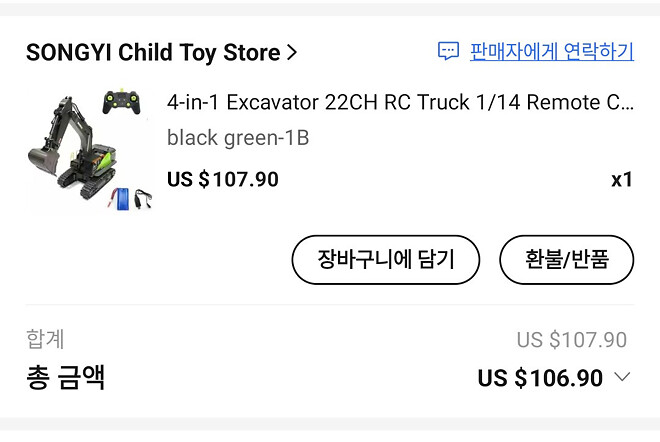Click the US $106.90 total amount
Image resolution: width=660 pixels, height=442 pixels.
tap(540, 378)
